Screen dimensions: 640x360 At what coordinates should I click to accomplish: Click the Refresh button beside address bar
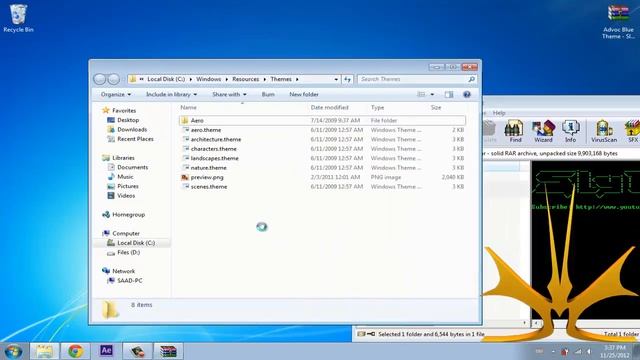347,79
